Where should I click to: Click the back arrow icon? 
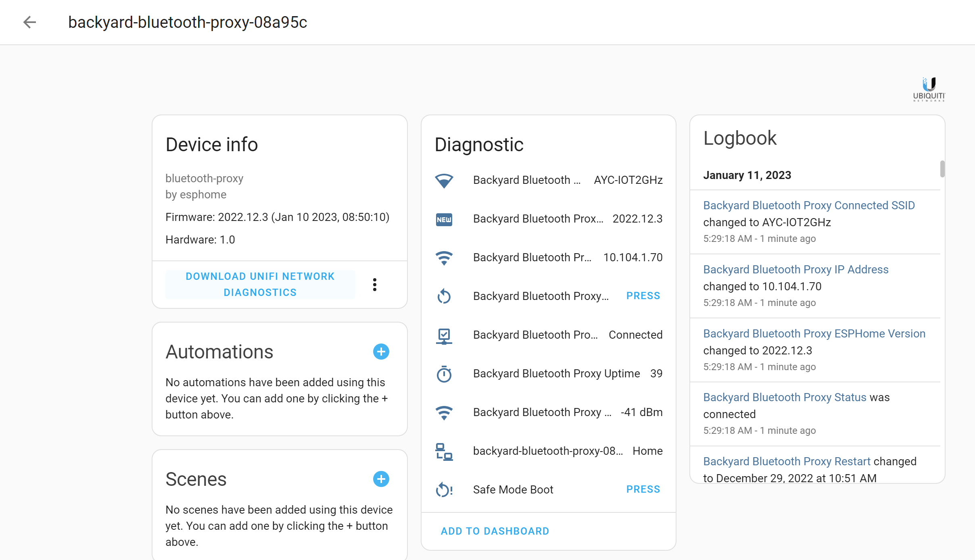[x=29, y=22]
